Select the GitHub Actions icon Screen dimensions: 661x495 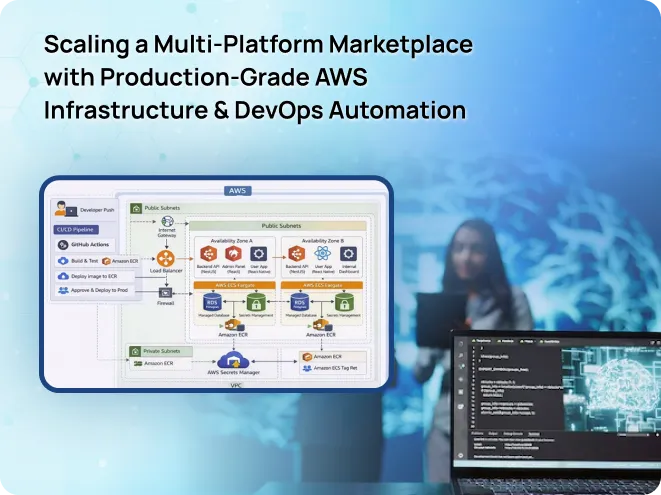(x=63, y=245)
